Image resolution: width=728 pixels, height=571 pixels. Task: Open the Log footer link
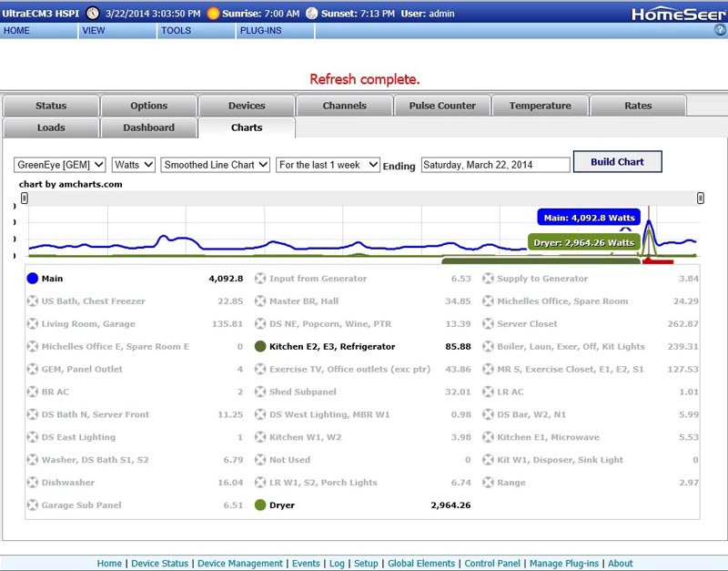tap(337, 563)
